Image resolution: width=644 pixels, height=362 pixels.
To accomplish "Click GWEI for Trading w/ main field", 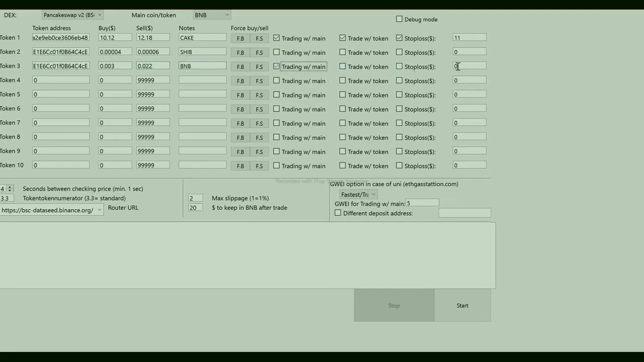I will [x=422, y=203].
